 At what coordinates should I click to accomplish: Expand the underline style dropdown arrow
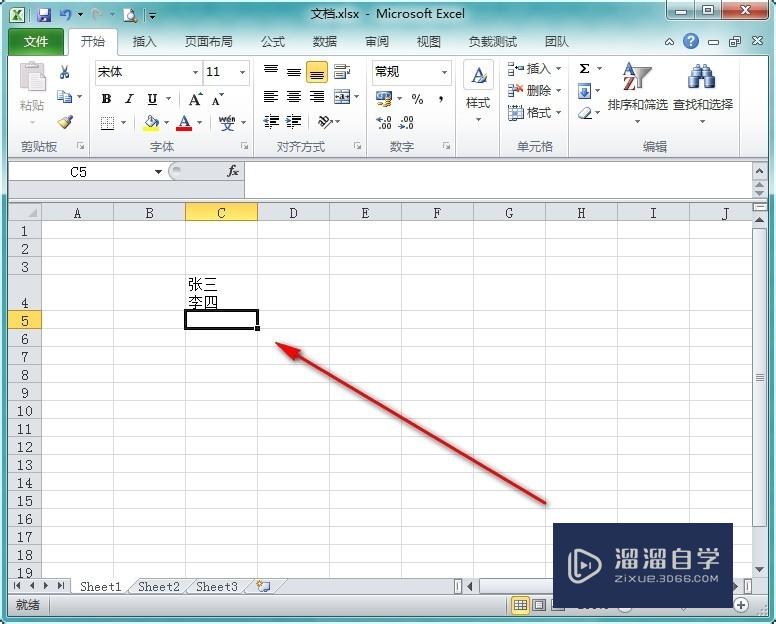(x=169, y=99)
